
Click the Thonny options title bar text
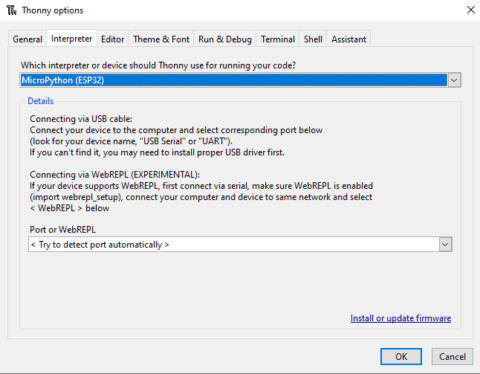pyautogui.click(x=53, y=10)
